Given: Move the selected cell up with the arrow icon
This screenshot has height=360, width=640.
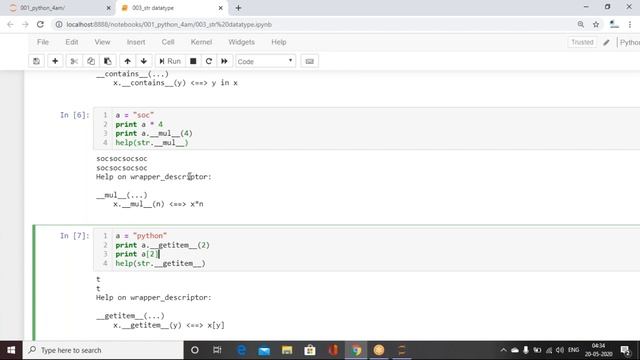Looking at the screenshot, I should click(x=127, y=61).
